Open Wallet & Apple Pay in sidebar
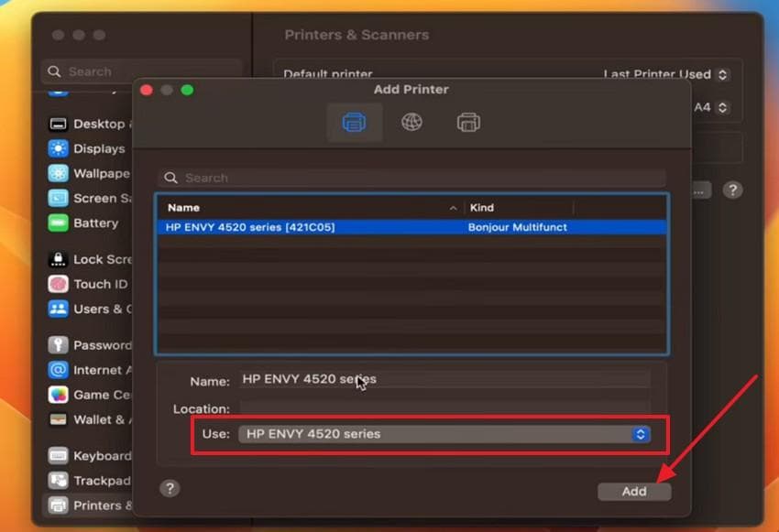Viewport: 779px width, 532px height. (90, 419)
